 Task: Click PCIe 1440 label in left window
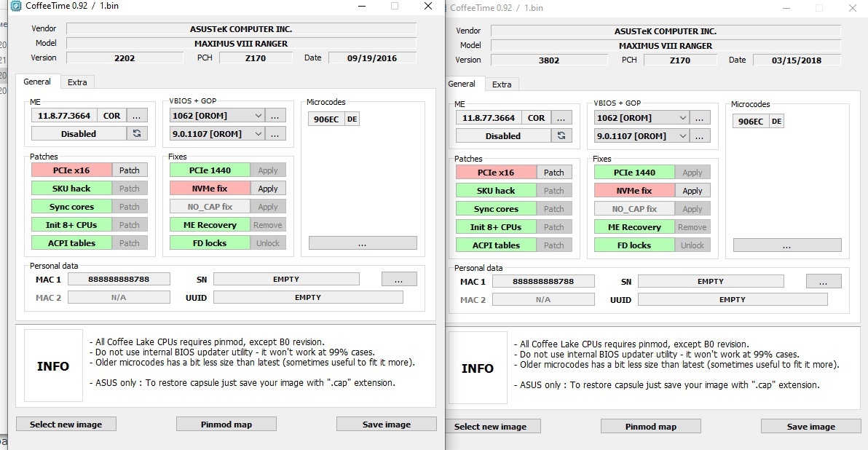(x=210, y=170)
